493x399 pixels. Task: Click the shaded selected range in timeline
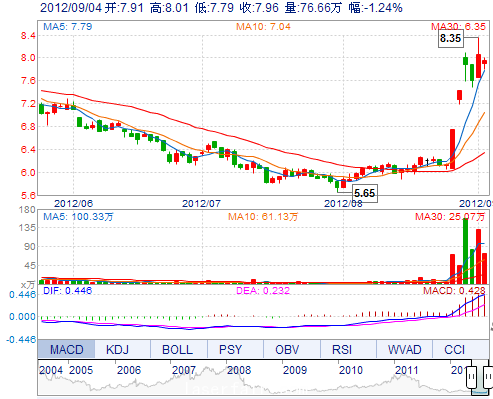(480, 378)
